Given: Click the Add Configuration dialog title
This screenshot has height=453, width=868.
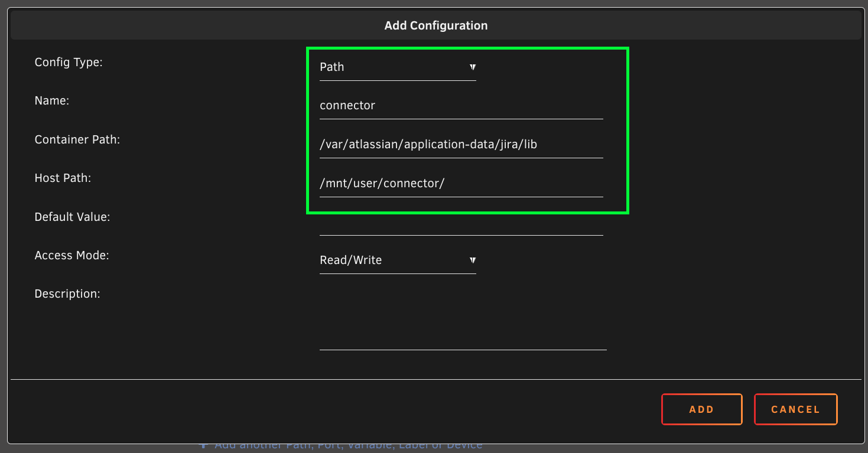Looking at the screenshot, I should [436, 25].
